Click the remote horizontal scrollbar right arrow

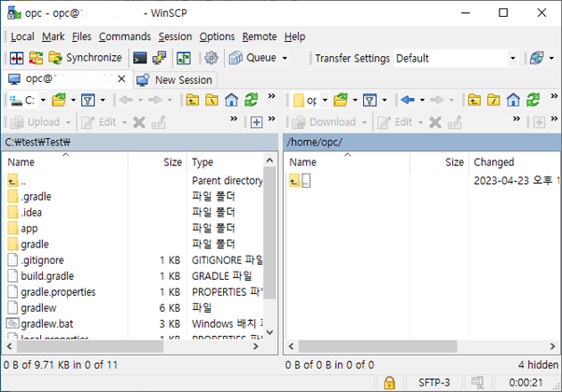click(x=553, y=346)
